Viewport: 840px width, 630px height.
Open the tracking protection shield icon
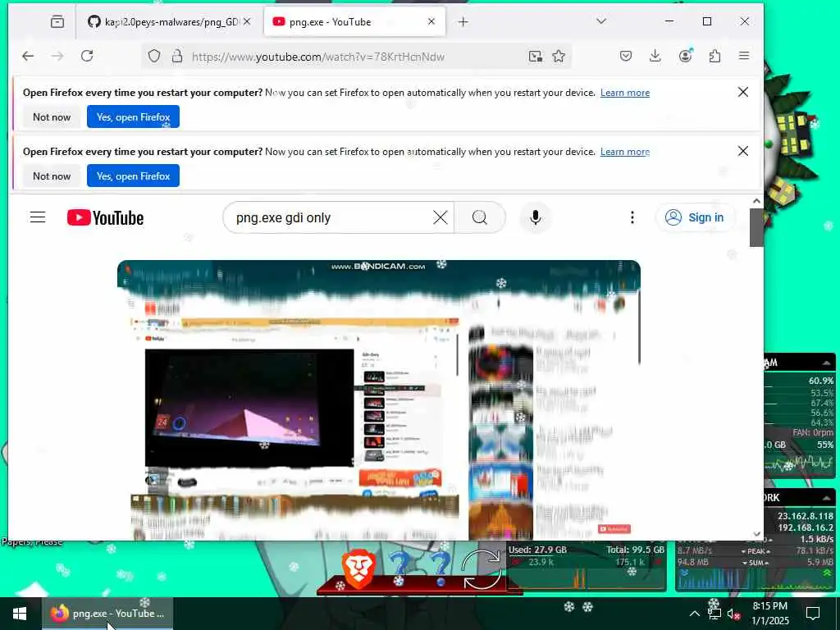[154, 57]
